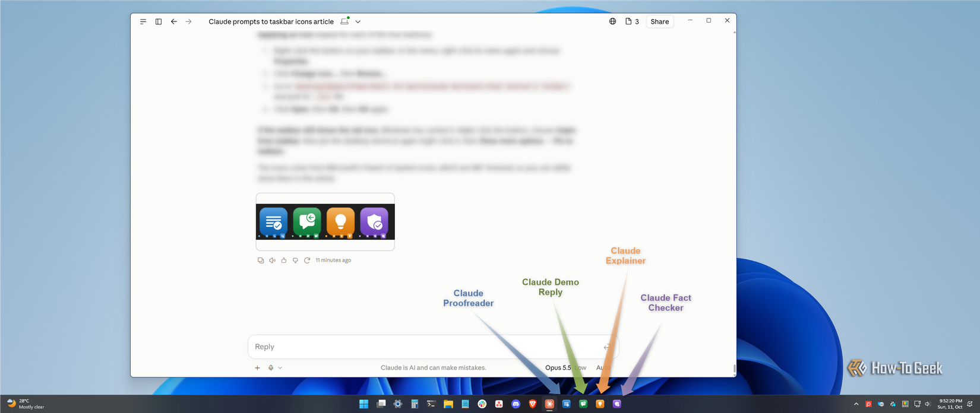The image size is (980, 413).
Task: Launch Brave browser from taskbar
Action: click(533, 404)
